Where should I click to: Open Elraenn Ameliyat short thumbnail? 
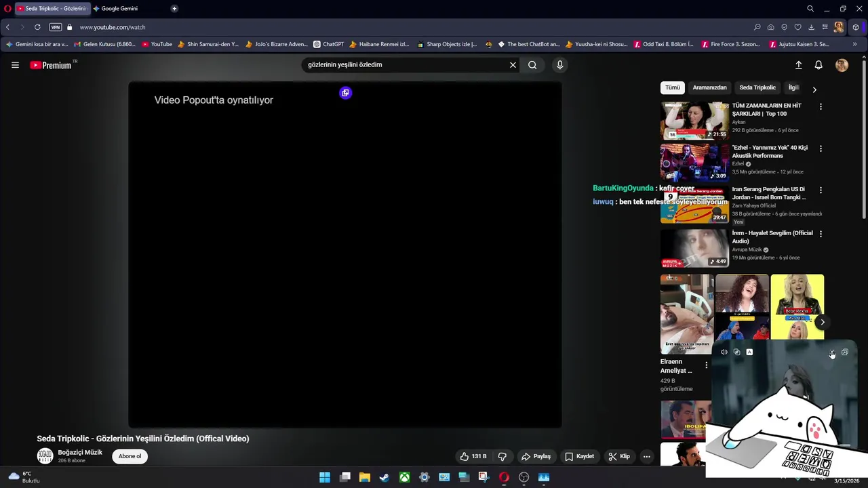pyautogui.click(x=686, y=314)
